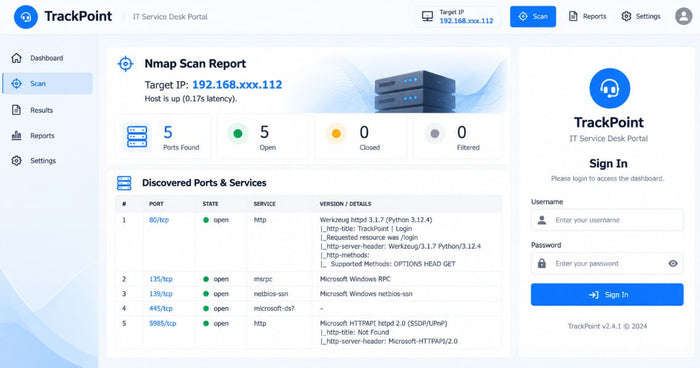Click the STATE column header
The width and height of the screenshot is (700, 368).
tap(210, 204)
